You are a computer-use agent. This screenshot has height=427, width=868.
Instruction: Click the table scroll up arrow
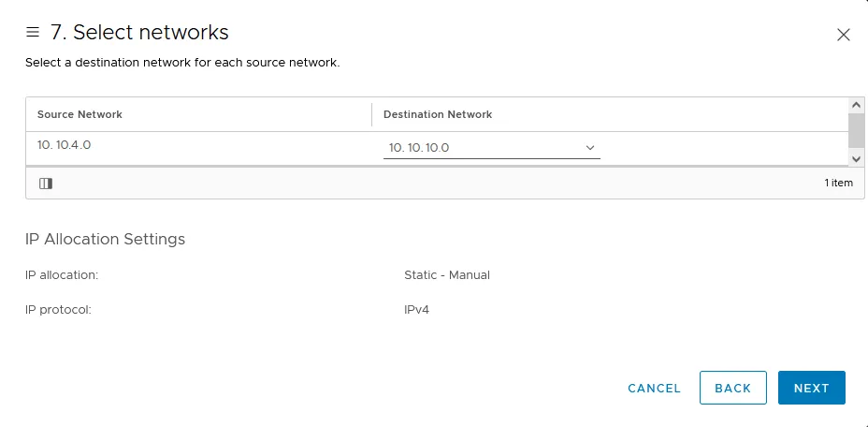(x=856, y=105)
